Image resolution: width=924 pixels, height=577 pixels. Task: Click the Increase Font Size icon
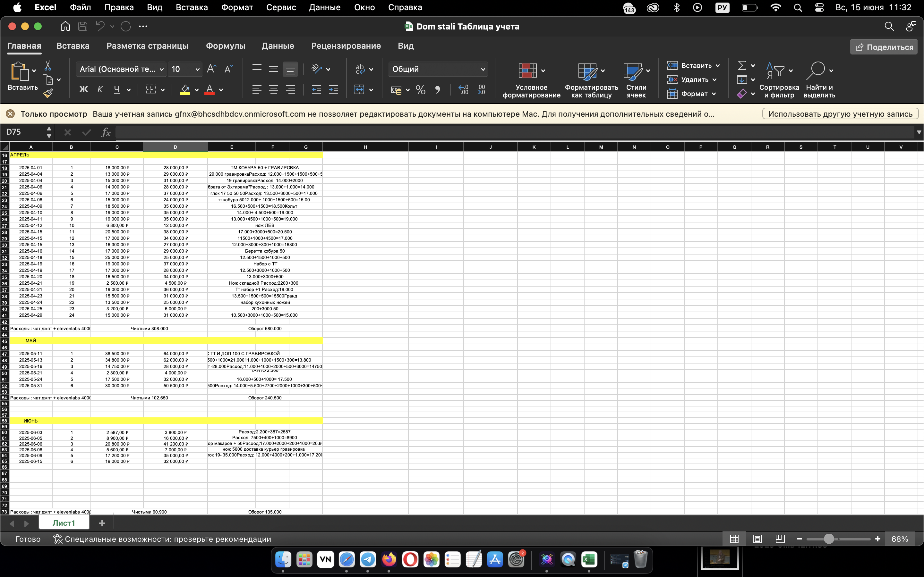pyautogui.click(x=211, y=69)
